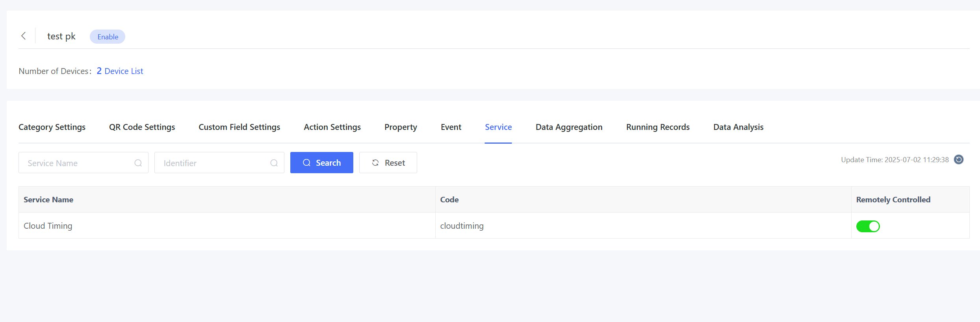Click magnifier icon in Service Name field
Viewport: 980px width, 322px height.
click(x=138, y=163)
